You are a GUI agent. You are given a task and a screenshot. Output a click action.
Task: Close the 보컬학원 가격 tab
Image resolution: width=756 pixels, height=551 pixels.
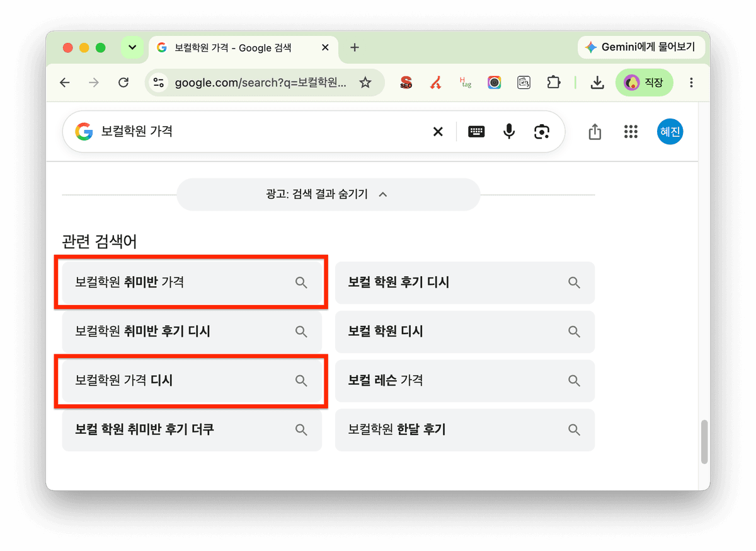[325, 47]
